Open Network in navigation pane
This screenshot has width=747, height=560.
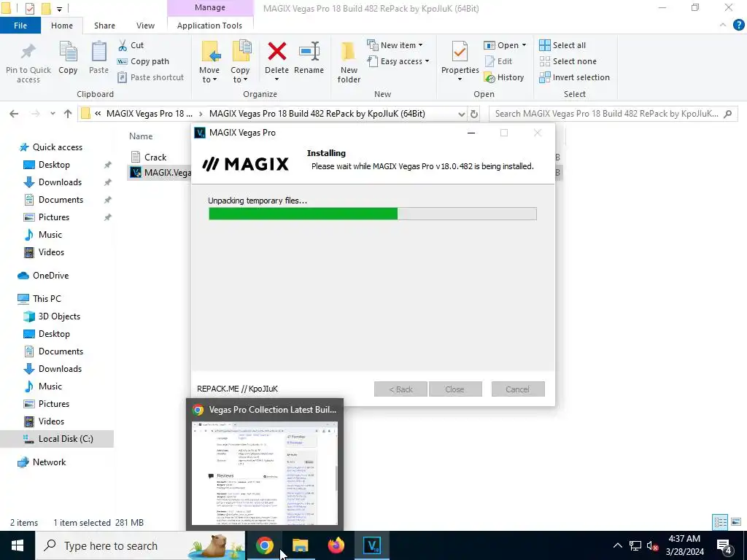(x=49, y=462)
